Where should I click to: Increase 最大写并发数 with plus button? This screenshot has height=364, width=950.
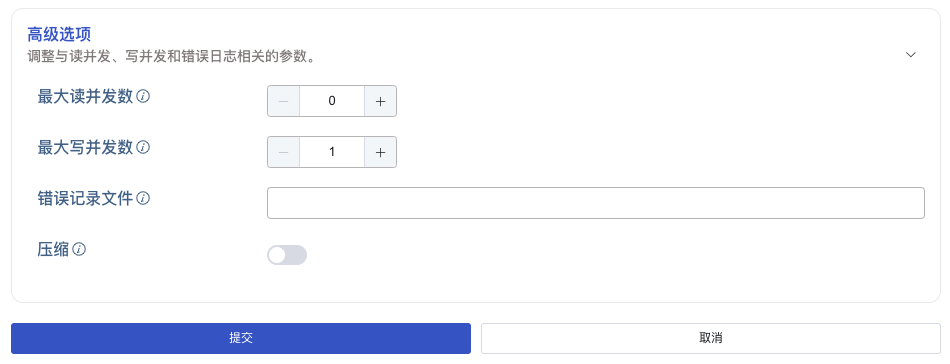coord(380,152)
